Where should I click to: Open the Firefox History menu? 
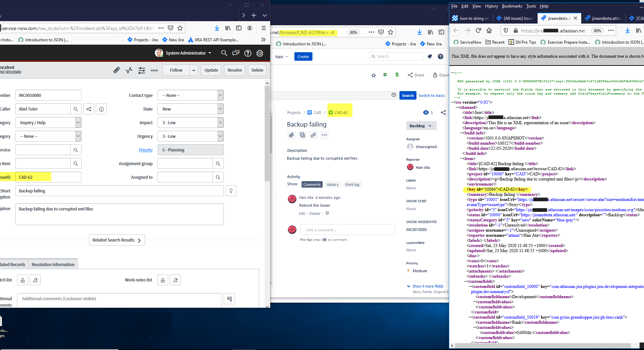point(491,6)
